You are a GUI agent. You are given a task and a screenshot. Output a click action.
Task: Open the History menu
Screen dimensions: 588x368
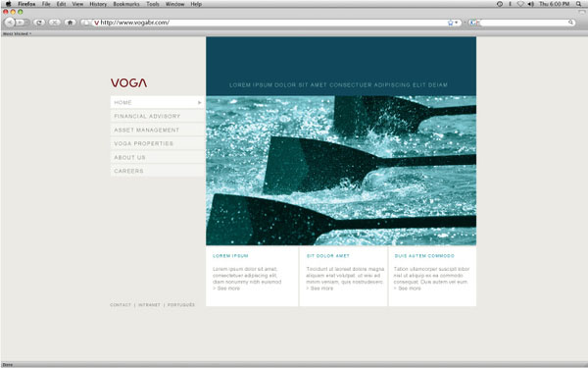[98, 4]
